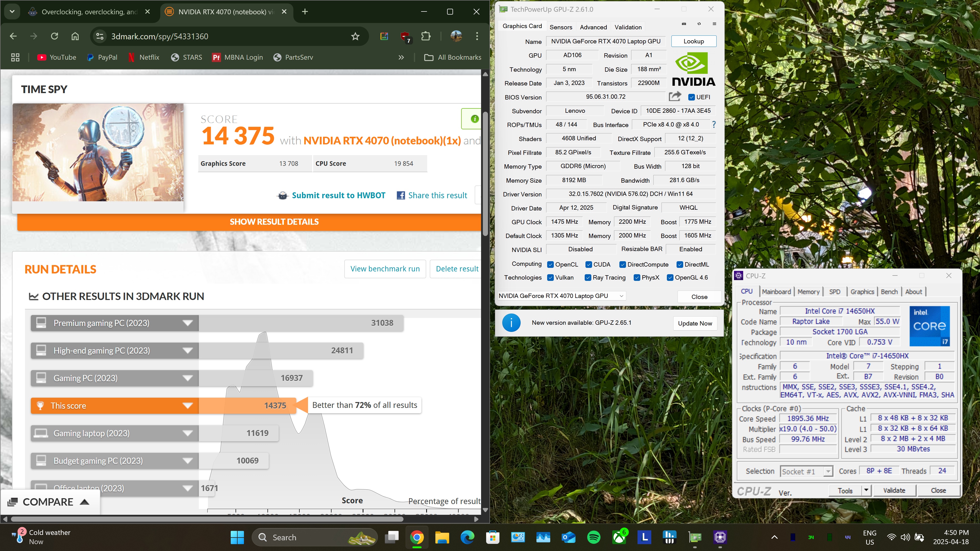
Task: Open CPU-Z from the taskbar
Action: (720, 537)
